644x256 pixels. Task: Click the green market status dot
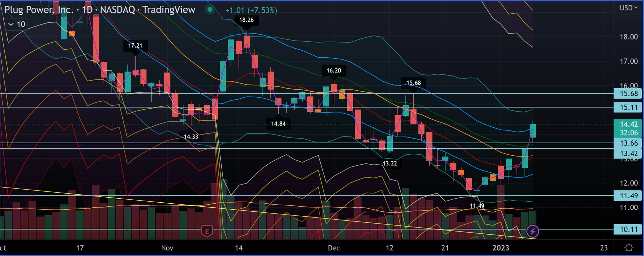point(210,10)
